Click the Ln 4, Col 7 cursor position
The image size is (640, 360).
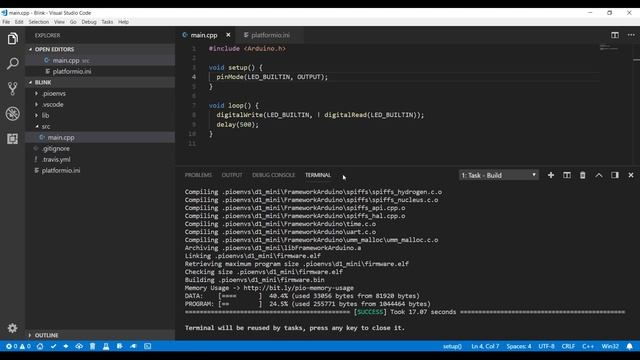(x=485, y=346)
